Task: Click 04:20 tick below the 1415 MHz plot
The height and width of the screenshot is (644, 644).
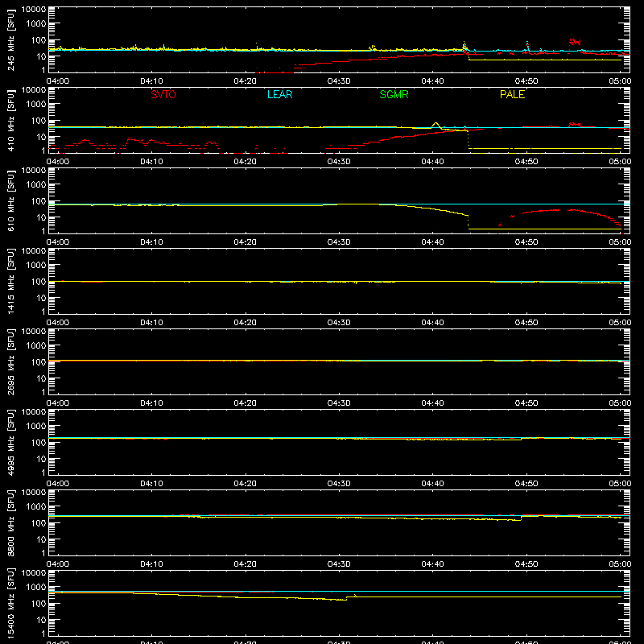Action: (x=246, y=323)
